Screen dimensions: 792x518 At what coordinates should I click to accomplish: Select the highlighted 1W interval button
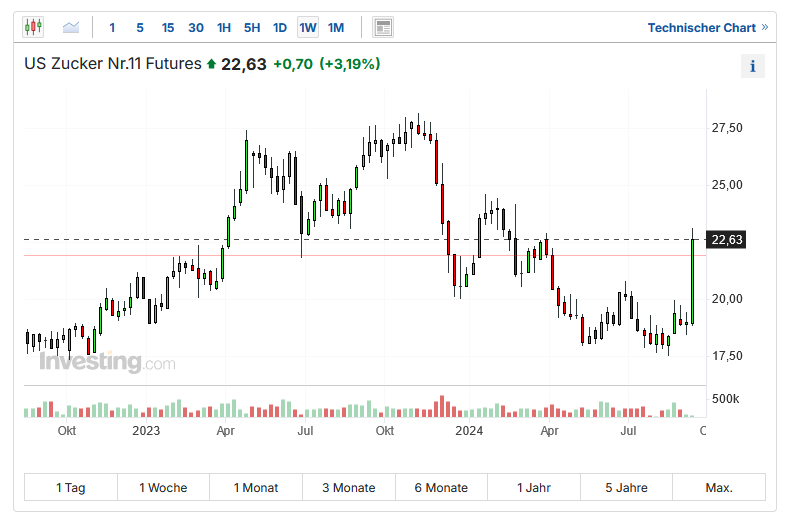point(308,27)
